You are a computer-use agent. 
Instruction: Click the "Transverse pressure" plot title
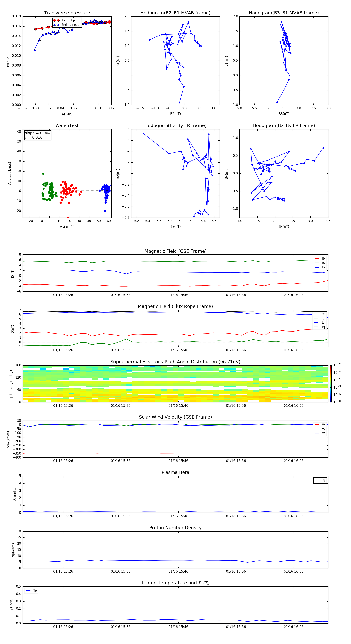pos(67,13)
